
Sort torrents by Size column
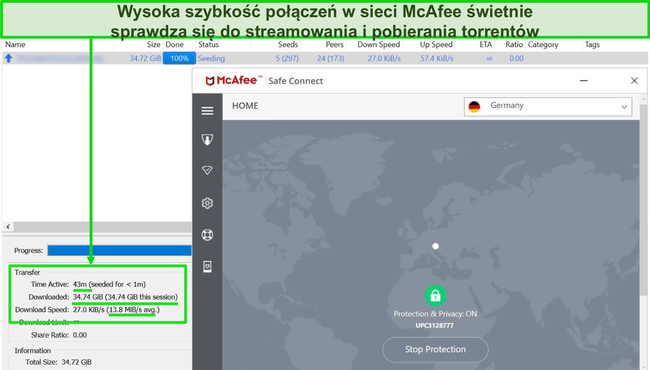point(153,45)
